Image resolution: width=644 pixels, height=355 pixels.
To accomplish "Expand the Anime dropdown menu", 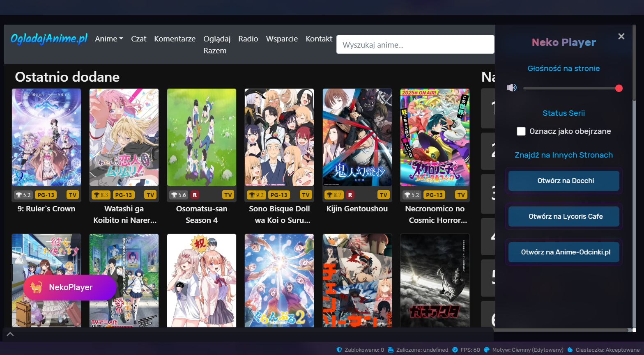I will 109,39.
